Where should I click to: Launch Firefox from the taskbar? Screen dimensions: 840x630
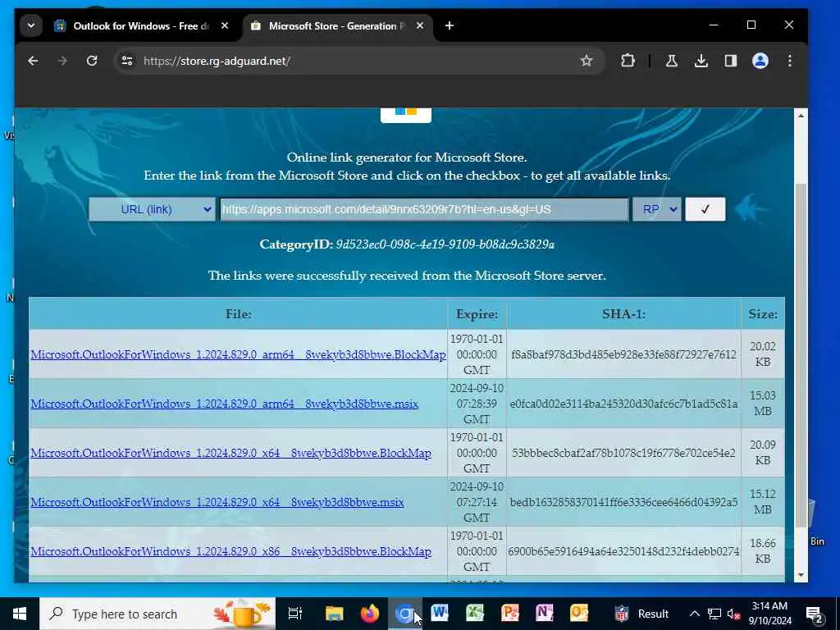369,614
